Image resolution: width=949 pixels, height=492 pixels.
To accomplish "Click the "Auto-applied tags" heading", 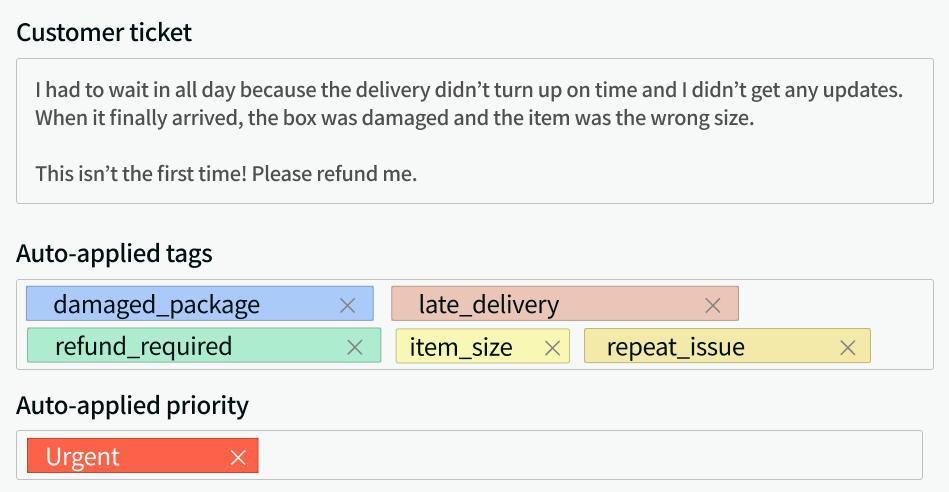I will (x=114, y=254).
